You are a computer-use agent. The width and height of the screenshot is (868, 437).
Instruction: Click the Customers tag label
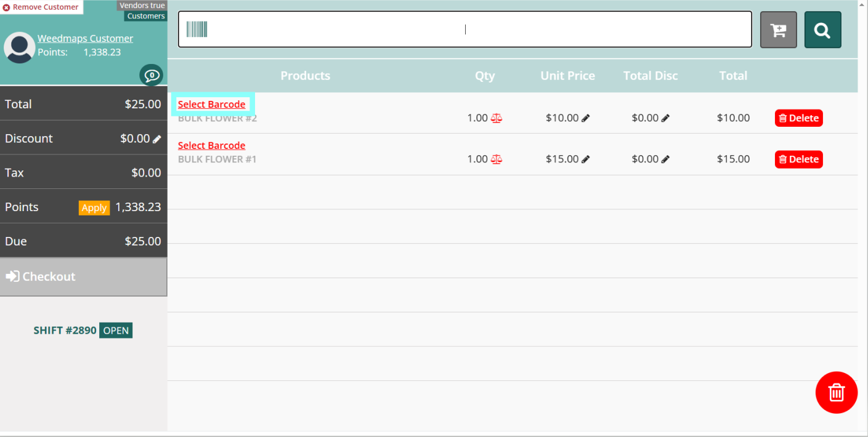click(x=146, y=16)
